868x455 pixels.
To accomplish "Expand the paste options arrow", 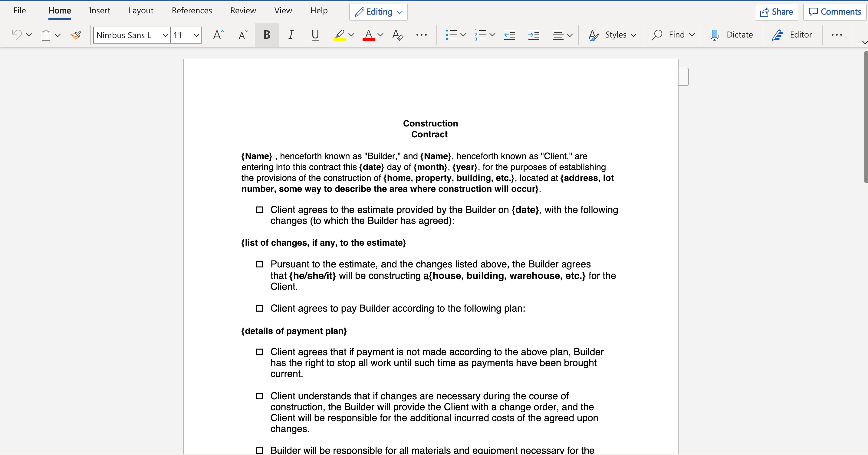I will (x=58, y=35).
